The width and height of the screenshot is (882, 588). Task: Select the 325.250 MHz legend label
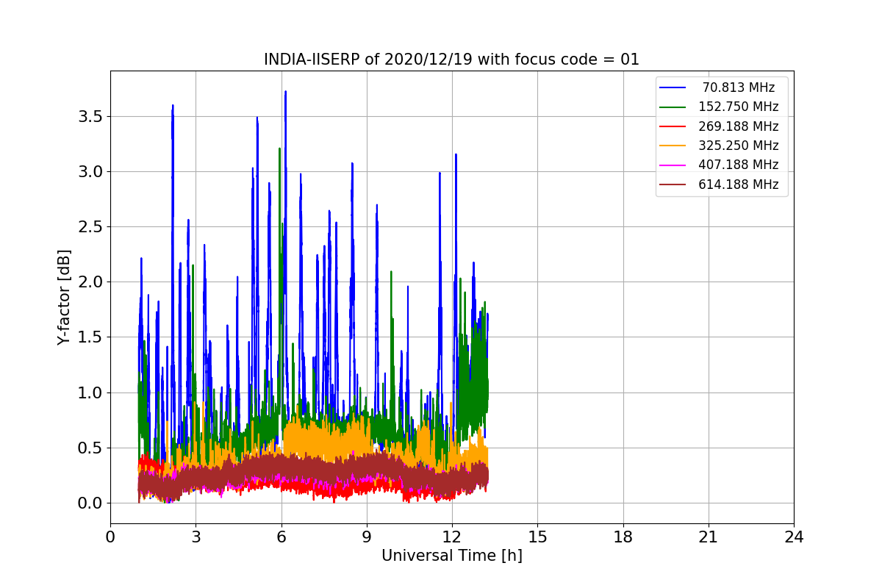tap(738, 146)
